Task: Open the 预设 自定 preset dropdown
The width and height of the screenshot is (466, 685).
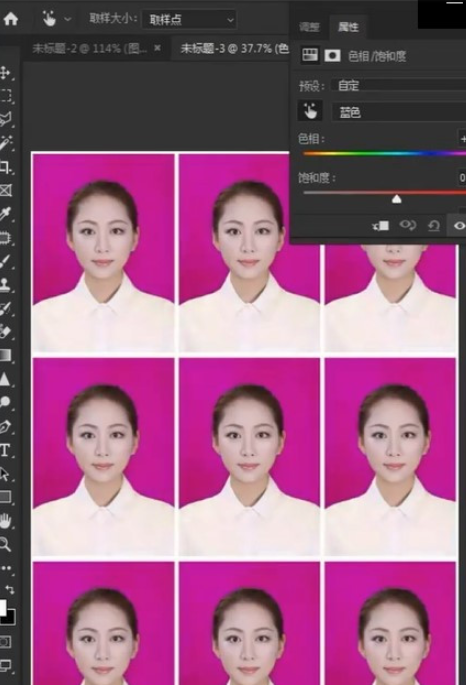Action: click(x=398, y=85)
